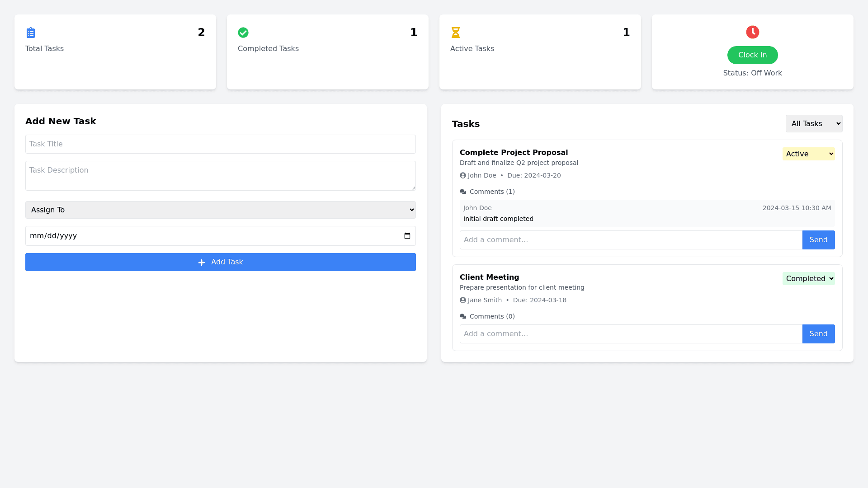Open the Completed status dropdown for Client Meeting

pos(808,279)
